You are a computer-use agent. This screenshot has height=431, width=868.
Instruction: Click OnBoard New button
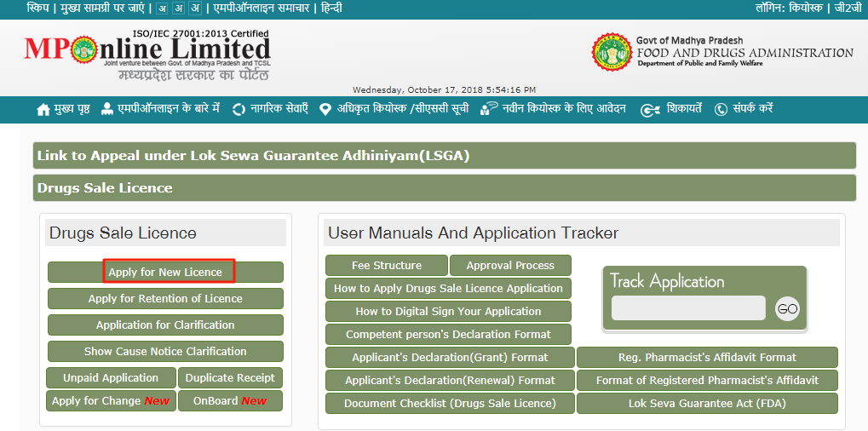[x=230, y=401]
